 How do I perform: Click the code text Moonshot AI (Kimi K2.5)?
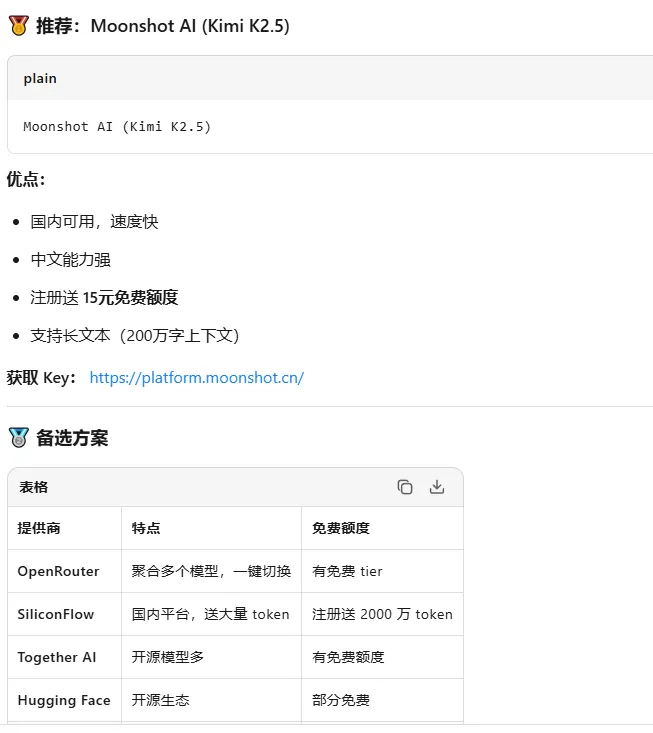click(x=117, y=127)
